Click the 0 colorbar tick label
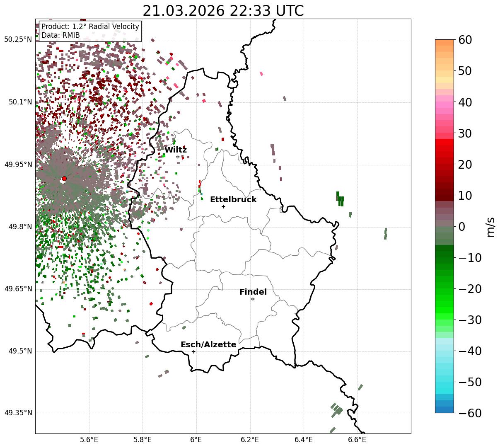 tap(462, 227)
